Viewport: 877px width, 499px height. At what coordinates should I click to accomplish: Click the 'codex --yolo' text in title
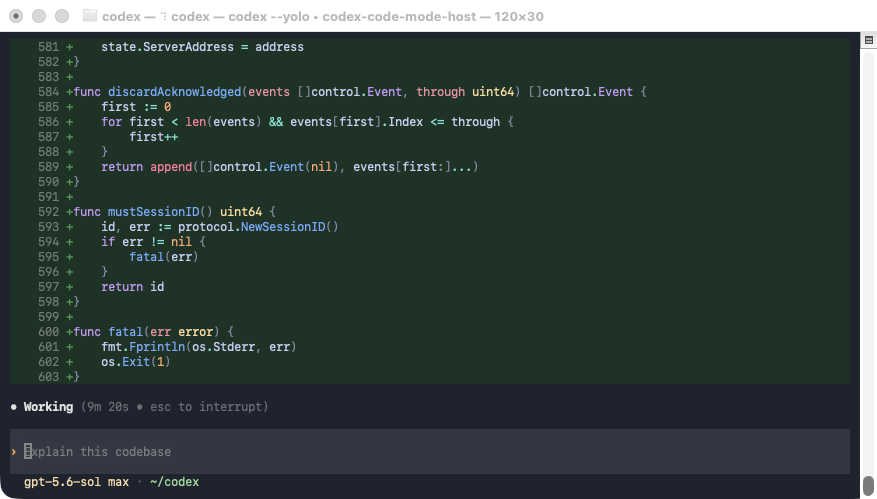coord(268,16)
